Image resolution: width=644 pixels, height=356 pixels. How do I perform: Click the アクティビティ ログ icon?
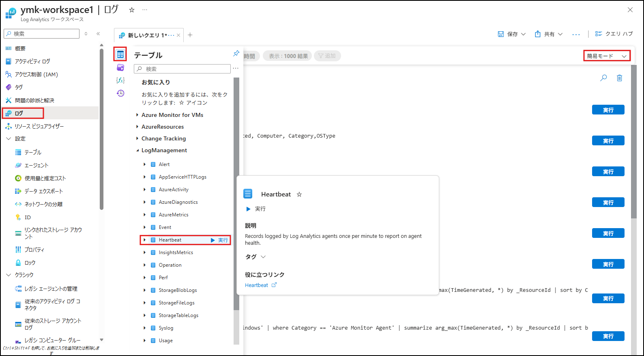pyautogui.click(x=9, y=61)
